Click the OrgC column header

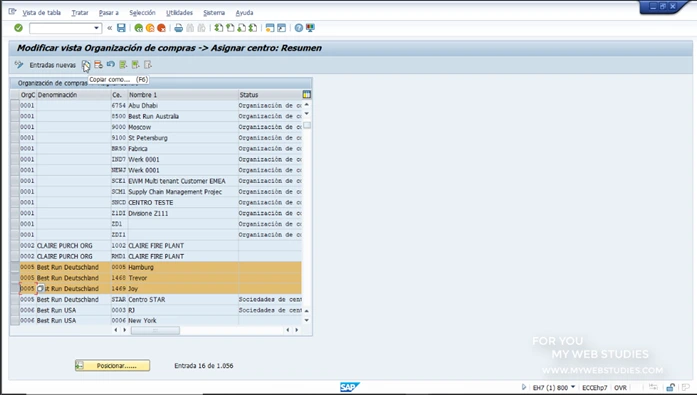[28, 95]
